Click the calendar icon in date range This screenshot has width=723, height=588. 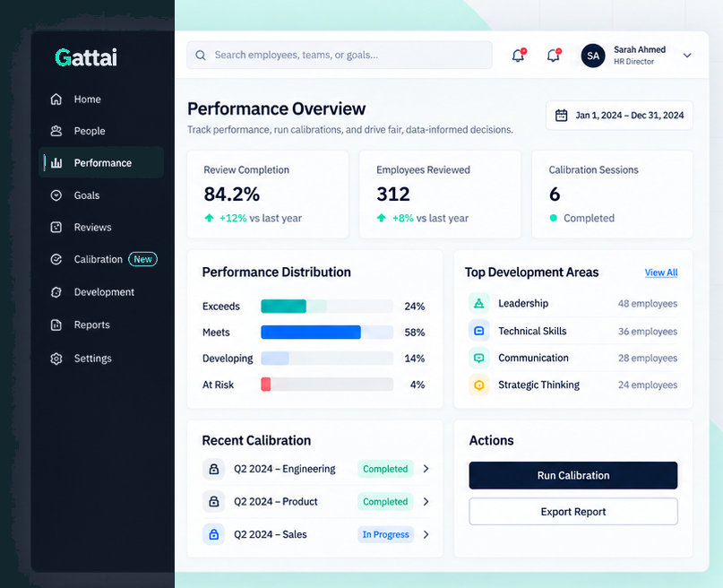tap(561, 116)
